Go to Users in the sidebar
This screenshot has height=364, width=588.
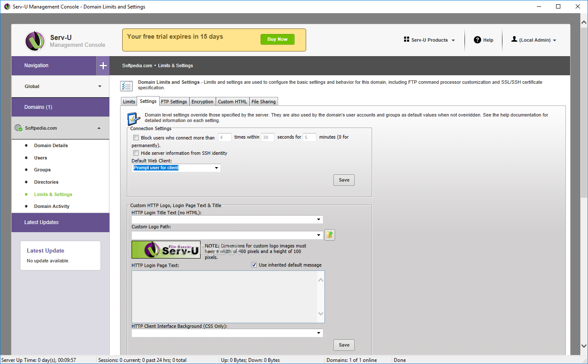click(x=40, y=158)
